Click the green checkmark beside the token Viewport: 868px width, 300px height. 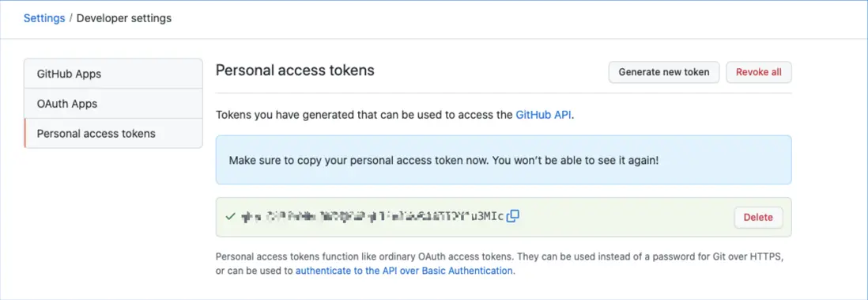(x=231, y=216)
